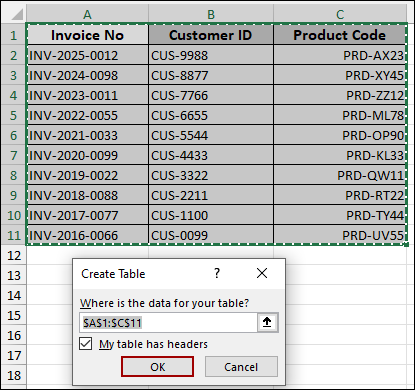The width and height of the screenshot is (415, 390).
Task: Cancel the Create Table dialog
Action: point(241,367)
